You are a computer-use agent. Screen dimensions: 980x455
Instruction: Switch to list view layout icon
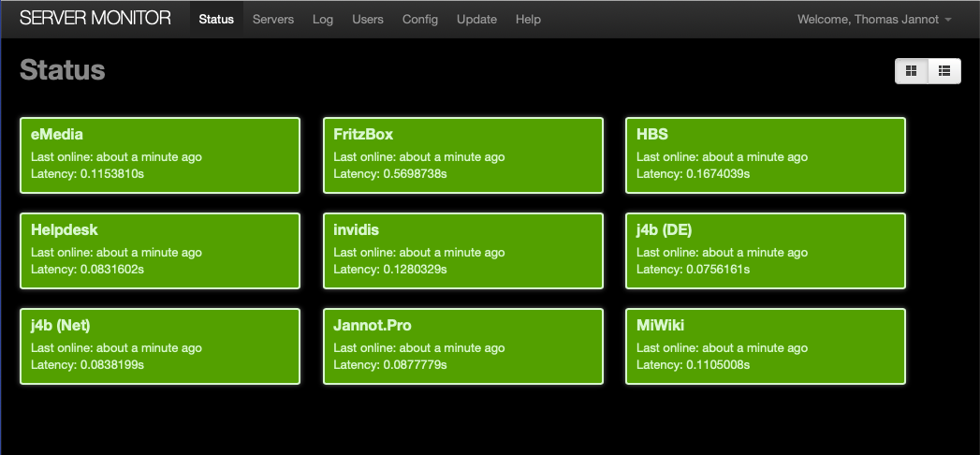tap(944, 70)
